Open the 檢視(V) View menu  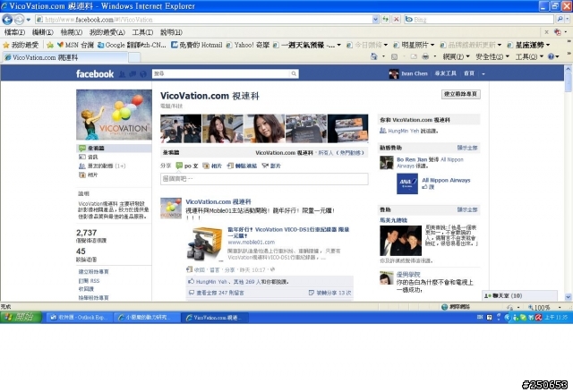(72, 32)
